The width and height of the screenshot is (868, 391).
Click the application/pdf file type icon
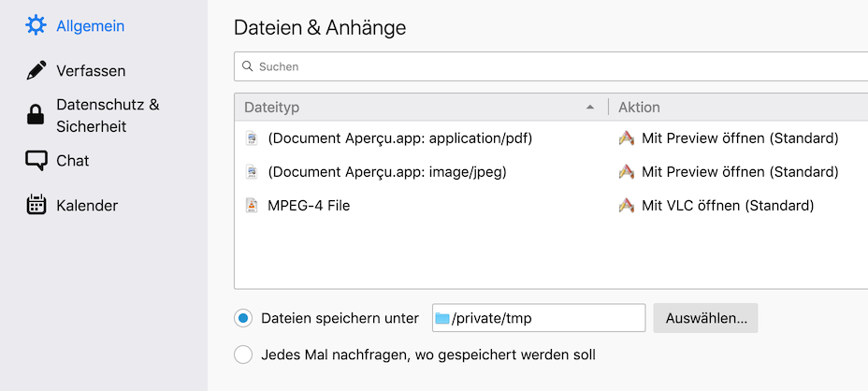tap(251, 138)
